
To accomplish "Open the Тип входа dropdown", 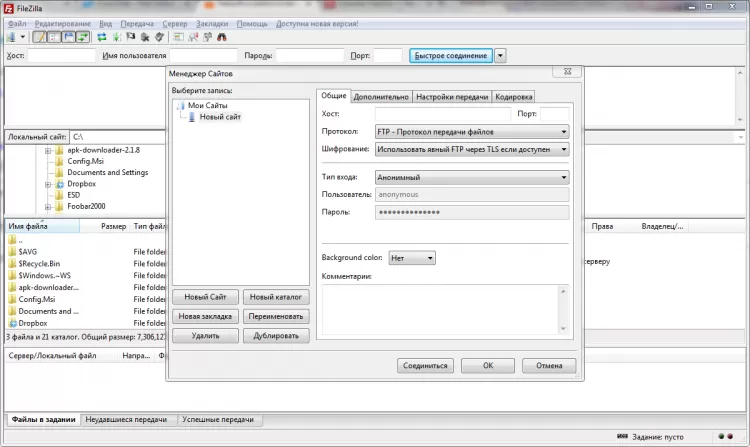I will coord(472,177).
